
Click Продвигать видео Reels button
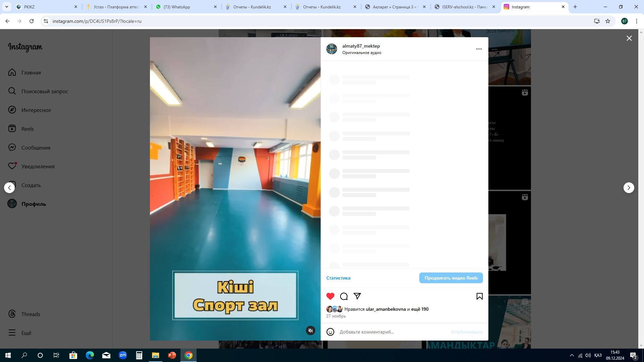click(x=451, y=278)
